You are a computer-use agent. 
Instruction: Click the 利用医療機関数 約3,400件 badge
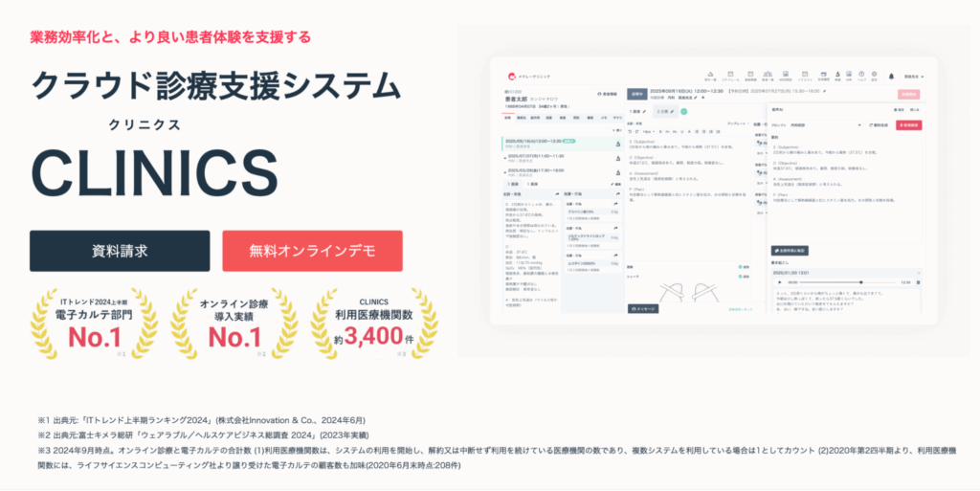tap(374, 323)
